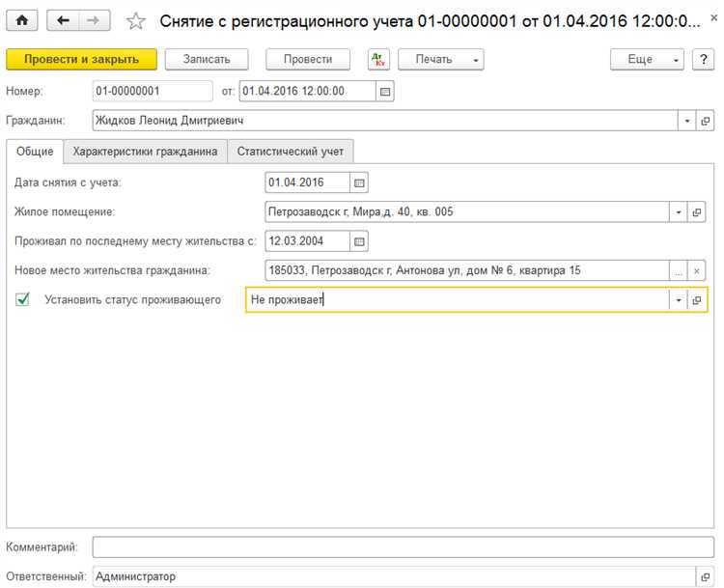Click the Ответственный Администратор field
This screenshot has height=588, width=724.
click(x=394, y=577)
